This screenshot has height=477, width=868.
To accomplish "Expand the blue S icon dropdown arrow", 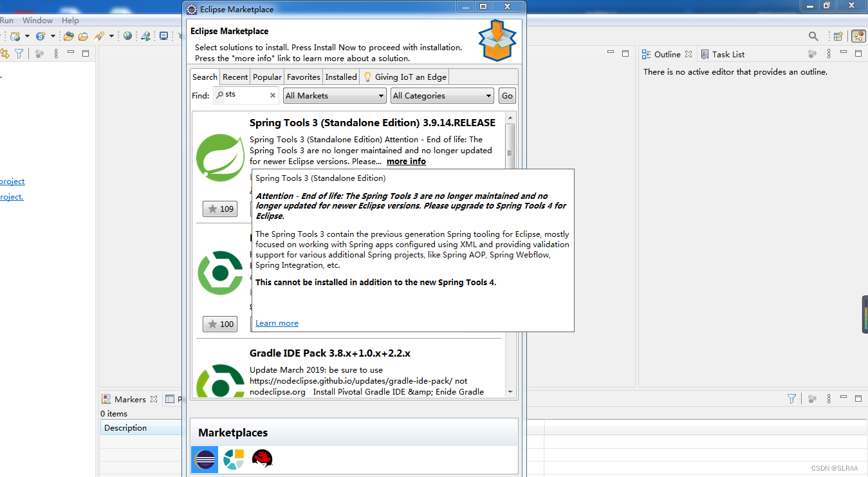I will 53,36.
